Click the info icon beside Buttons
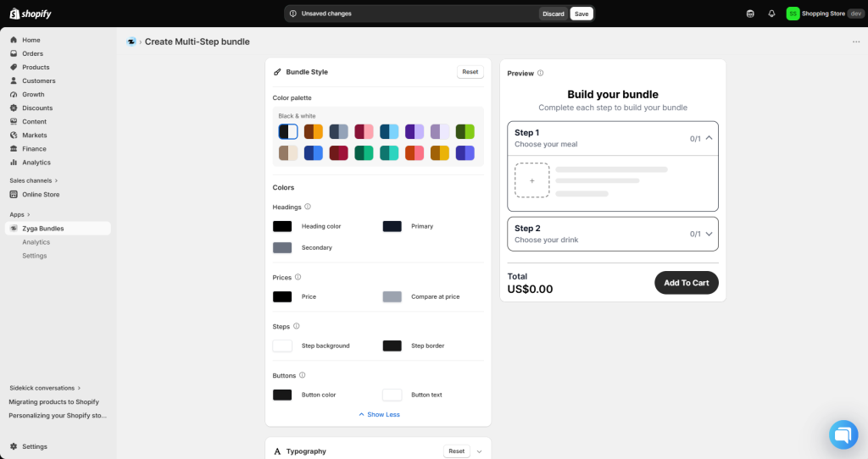Viewport: 868px width, 459px height. click(x=303, y=375)
